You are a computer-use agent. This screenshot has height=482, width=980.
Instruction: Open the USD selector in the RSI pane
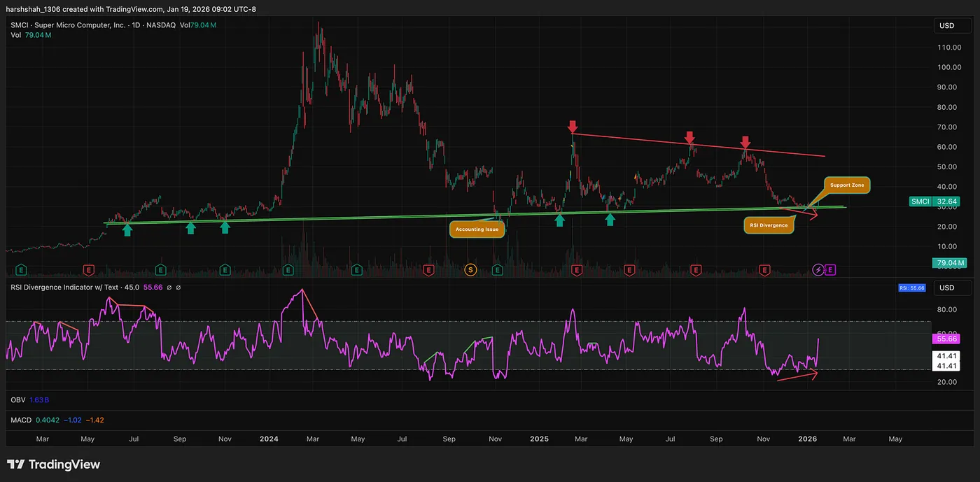[952, 288]
